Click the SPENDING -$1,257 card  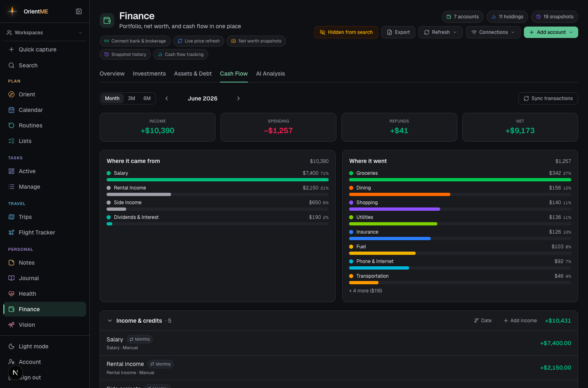(278, 127)
